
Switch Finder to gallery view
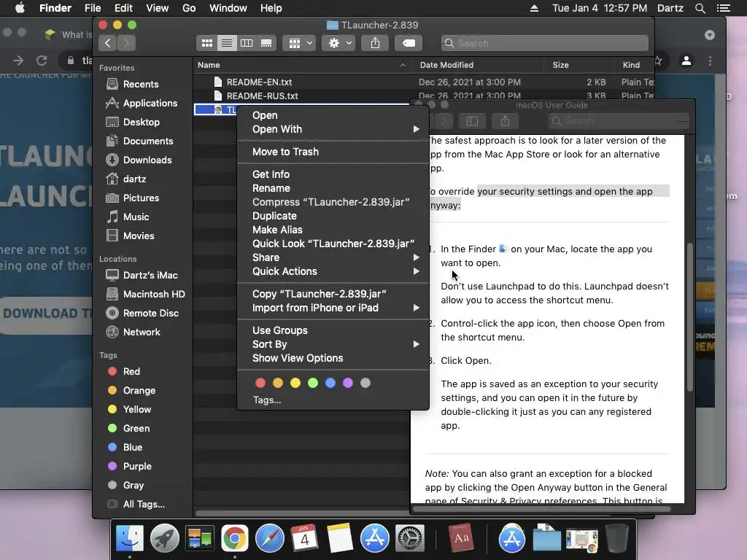point(266,43)
